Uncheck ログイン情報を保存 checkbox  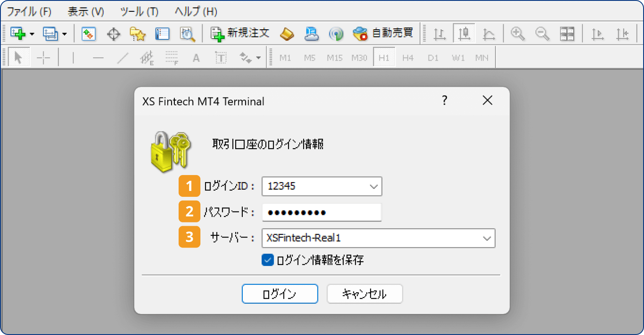click(x=267, y=260)
